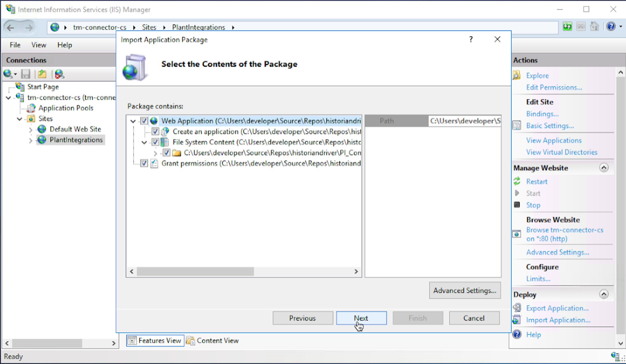Click the Help question mark in dialog title
626x364 pixels.
(x=471, y=39)
